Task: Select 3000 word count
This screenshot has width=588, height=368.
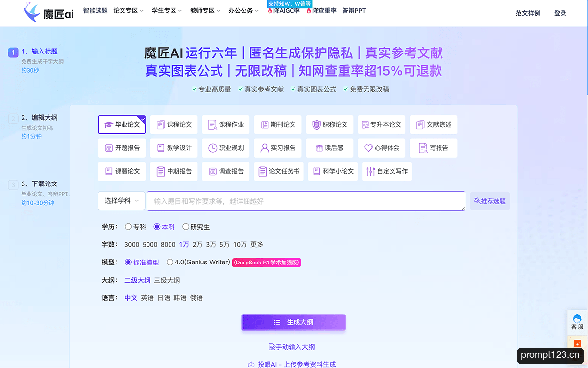Action: pyautogui.click(x=132, y=244)
